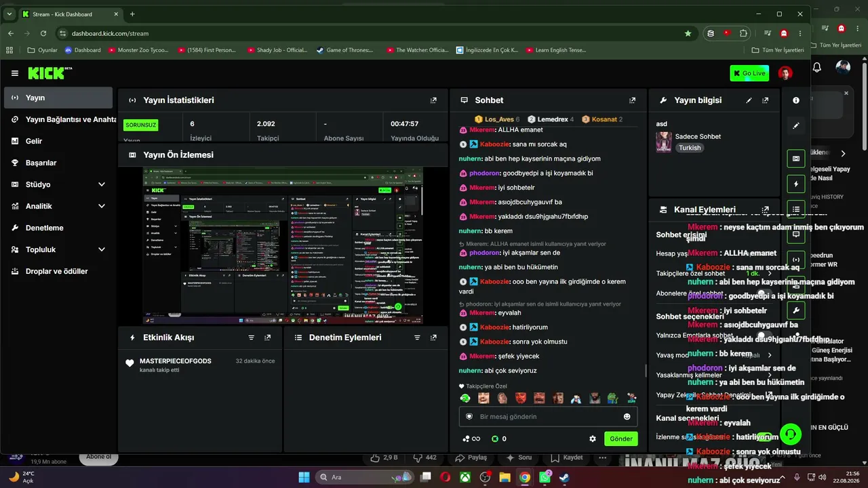Open the emoji picker in the chat box
Screen dimensions: 868x488
[627, 417]
